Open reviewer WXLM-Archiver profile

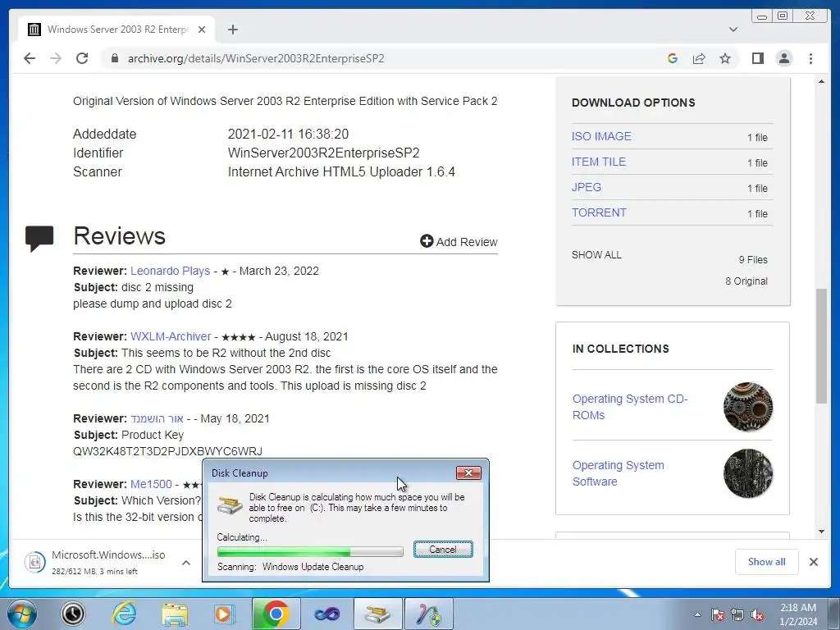(x=171, y=336)
